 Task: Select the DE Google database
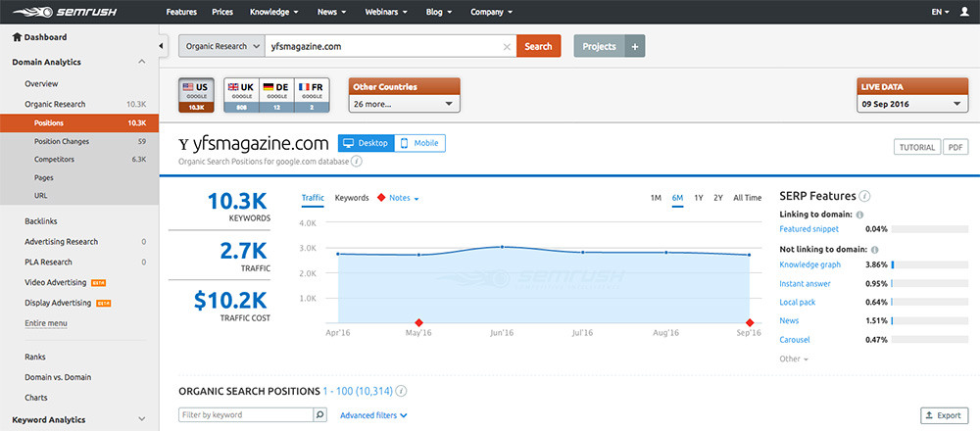pos(276,95)
